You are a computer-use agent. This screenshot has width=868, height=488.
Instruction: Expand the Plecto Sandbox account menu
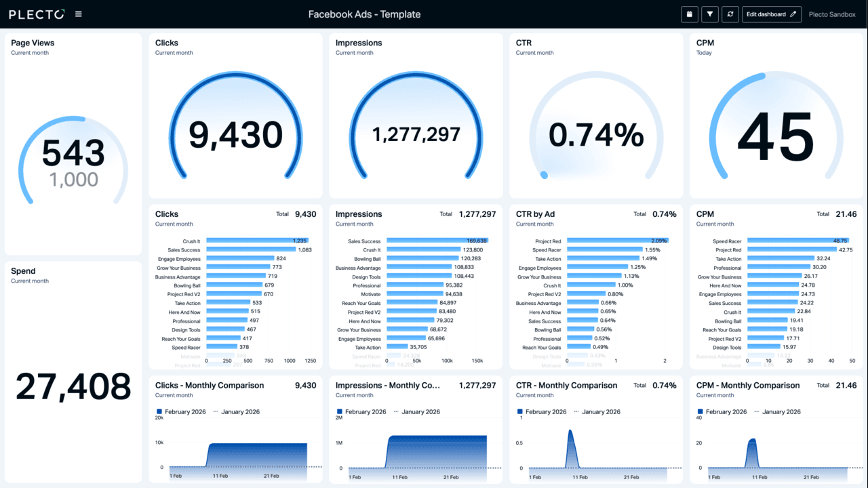(x=832, y=14)
